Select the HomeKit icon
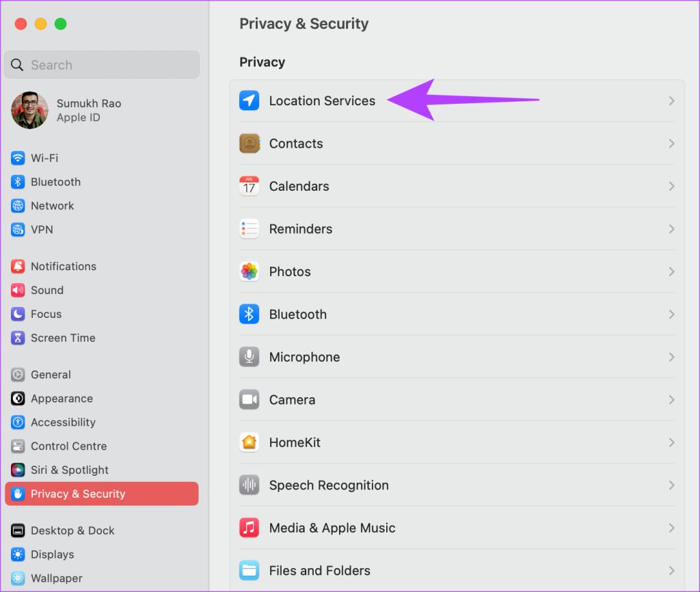 pos(249,442)
